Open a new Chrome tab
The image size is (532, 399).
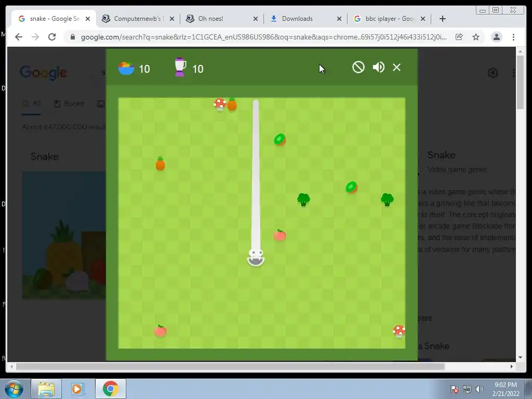pos(443,19)
